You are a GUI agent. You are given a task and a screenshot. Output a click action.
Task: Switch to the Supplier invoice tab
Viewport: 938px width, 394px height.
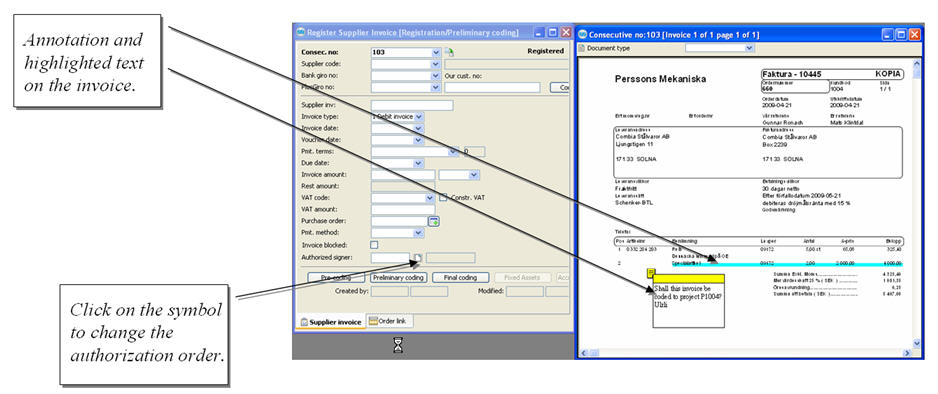click(x=330, y=322)
